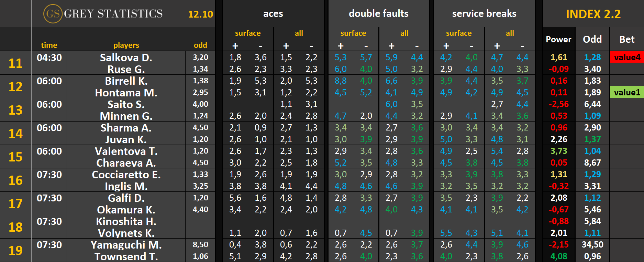This screenshot has width=644, height=262.
Task: Click the Power column header
Action: coord(558,40)
